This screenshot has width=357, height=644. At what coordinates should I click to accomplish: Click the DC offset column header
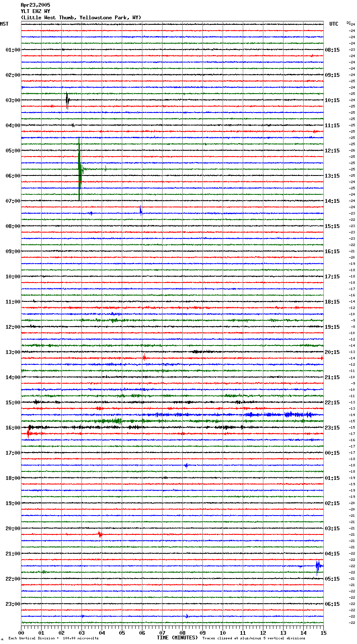pyautogui.click(x=349, y=23)
